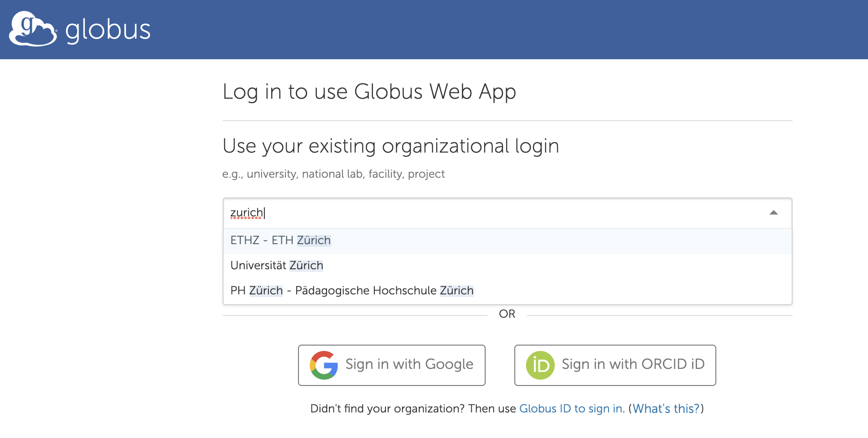Screen dimensions: 868x438
Task: Select ETHZ - ETH Zürich option
Action: (281, 241)
